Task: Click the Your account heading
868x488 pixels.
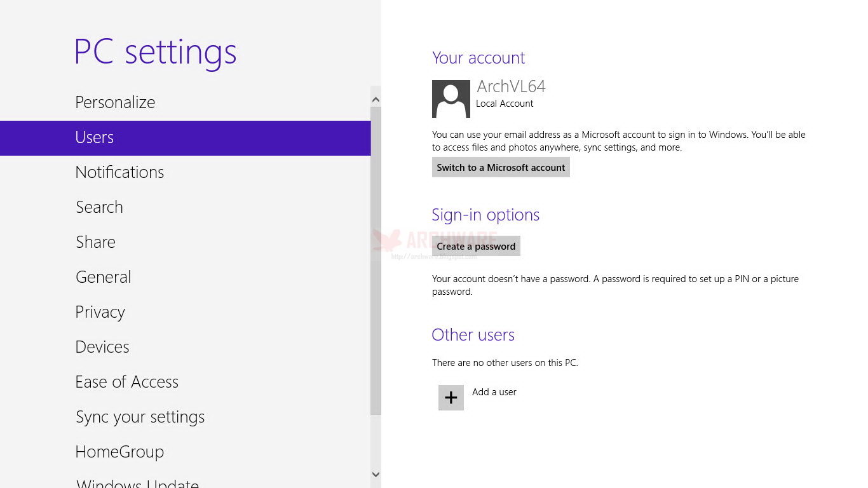Action: pos(478,58)
